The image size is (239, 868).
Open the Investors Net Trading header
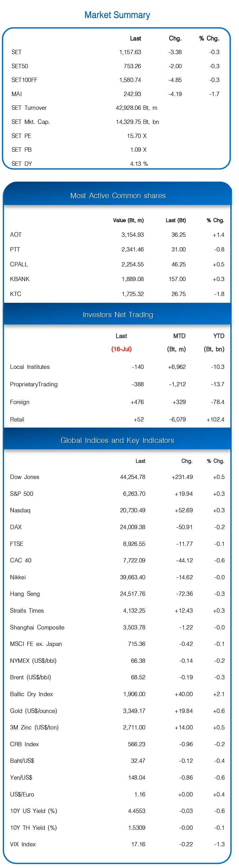point(118,315)
